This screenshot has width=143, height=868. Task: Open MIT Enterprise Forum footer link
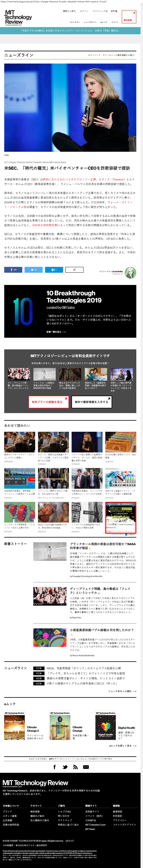96,825
